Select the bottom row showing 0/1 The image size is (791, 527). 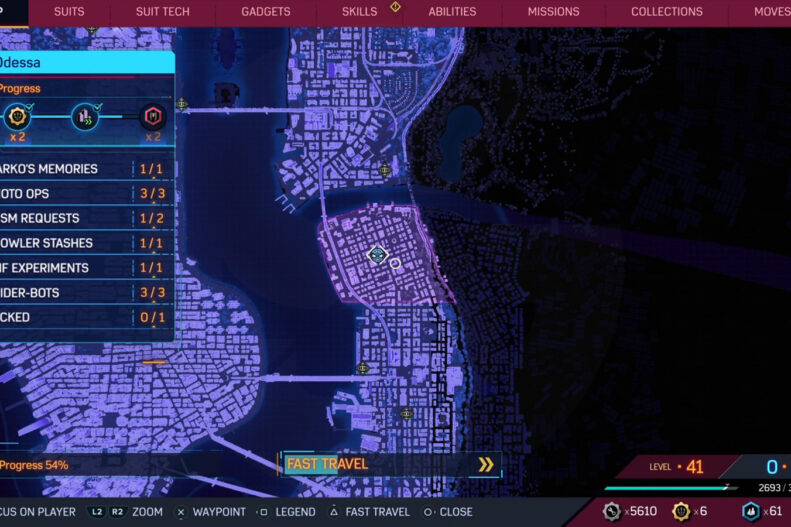(87, 317)
